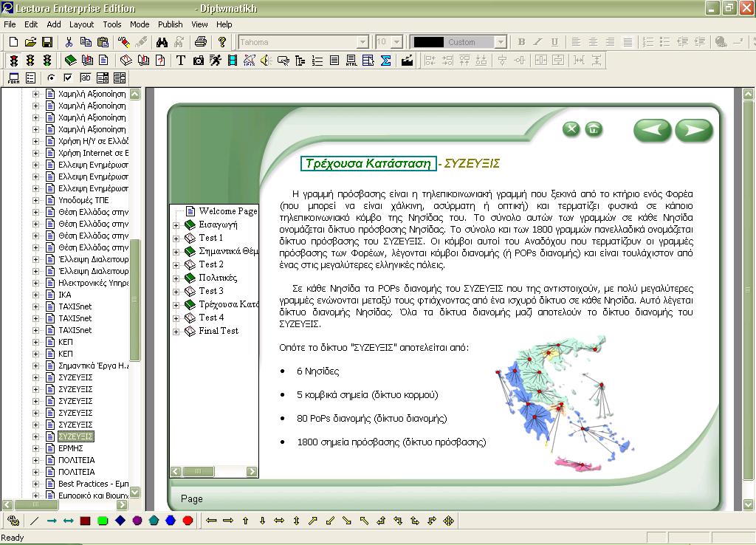Expand the ΕΡΜΗΣ tree node
This screenshot has height=545, width=756.
click(x=35, y=448)
